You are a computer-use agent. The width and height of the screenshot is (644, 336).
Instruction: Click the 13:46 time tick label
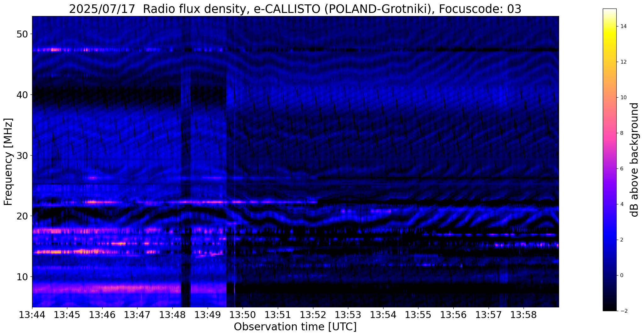click(102, 315)
